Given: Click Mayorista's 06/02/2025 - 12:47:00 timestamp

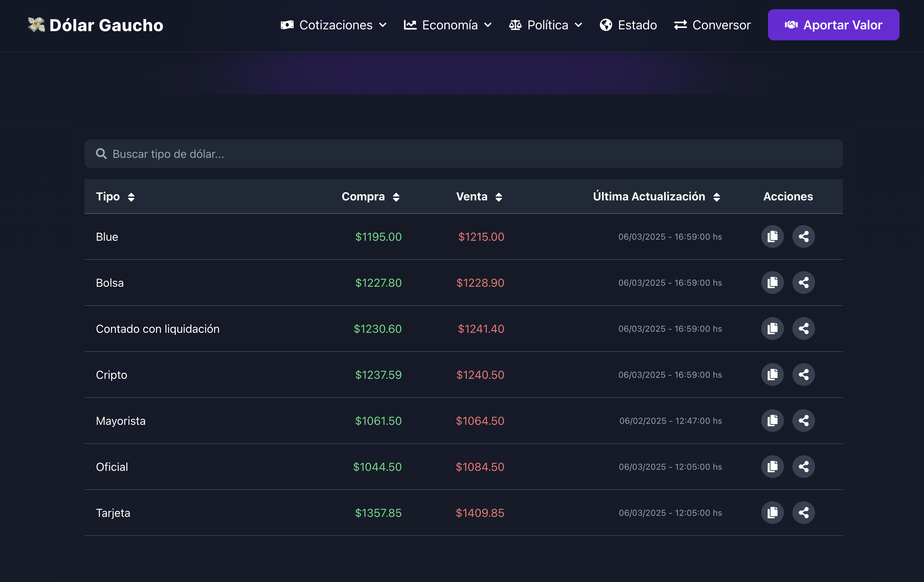Looking at the screenshot, I should [x=670, y=421].
